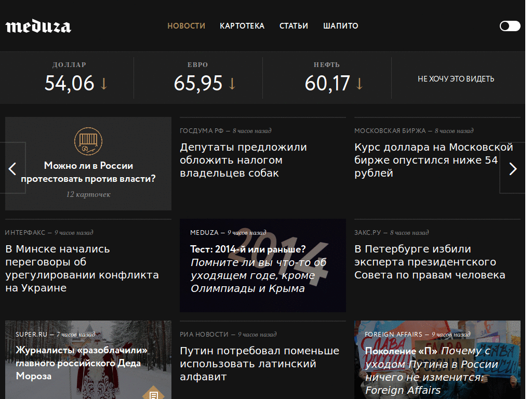This screenshot has height=399, width=532.
Task: Click the 12 карточек label
Action: pos(88,194)
